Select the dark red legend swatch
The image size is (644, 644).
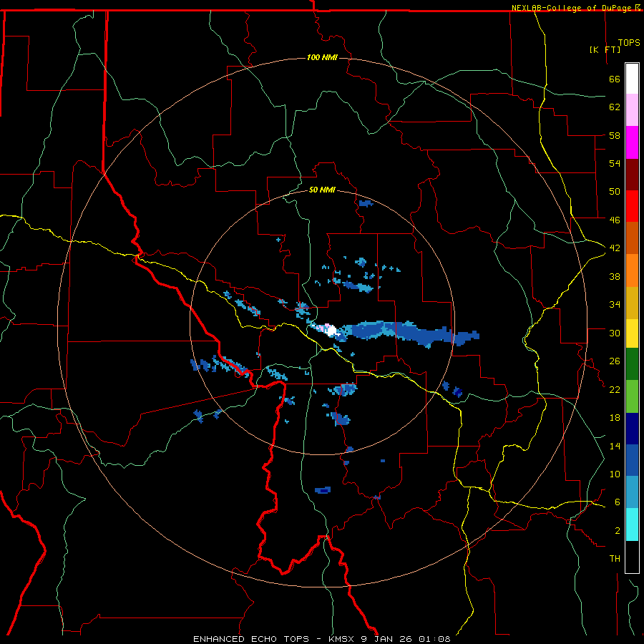(x=632, y=175)
